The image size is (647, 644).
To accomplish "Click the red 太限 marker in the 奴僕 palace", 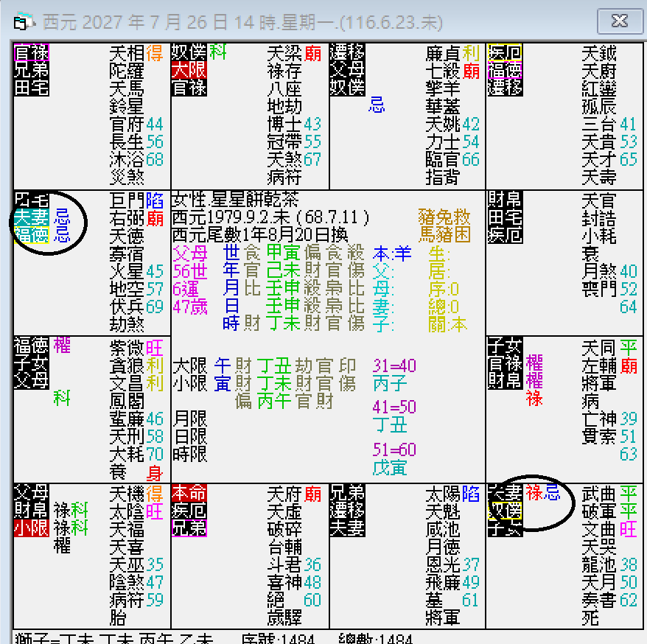I will pos(190,71).
